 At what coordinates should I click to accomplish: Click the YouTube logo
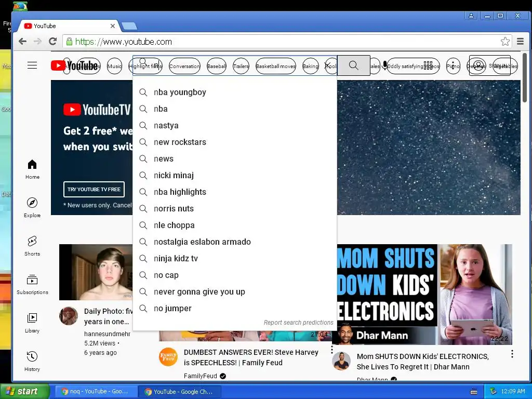(74, 65)
